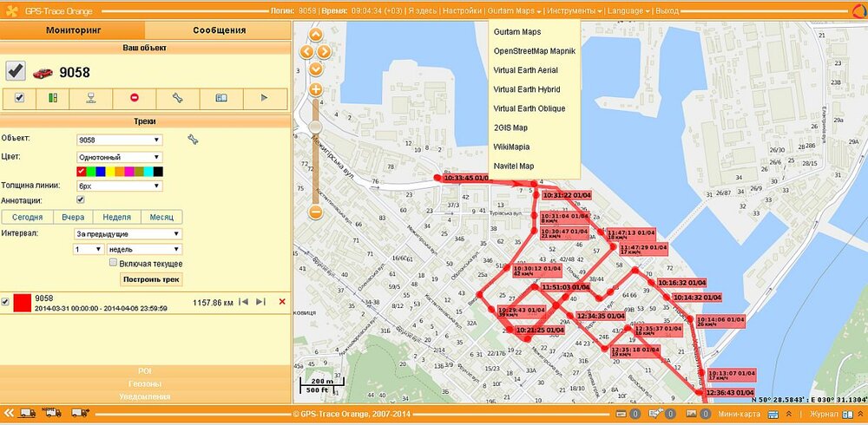Viewport: 868px width, 425px height.
Task: Toggle the large checkbox for unit 9058
Action: [x=16, y=71]
